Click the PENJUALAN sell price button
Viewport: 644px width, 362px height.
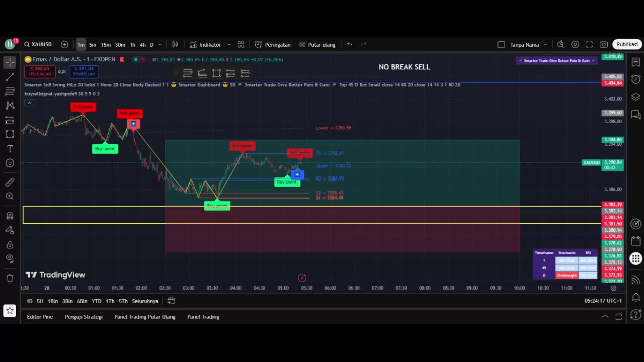(x=40, y=71)
